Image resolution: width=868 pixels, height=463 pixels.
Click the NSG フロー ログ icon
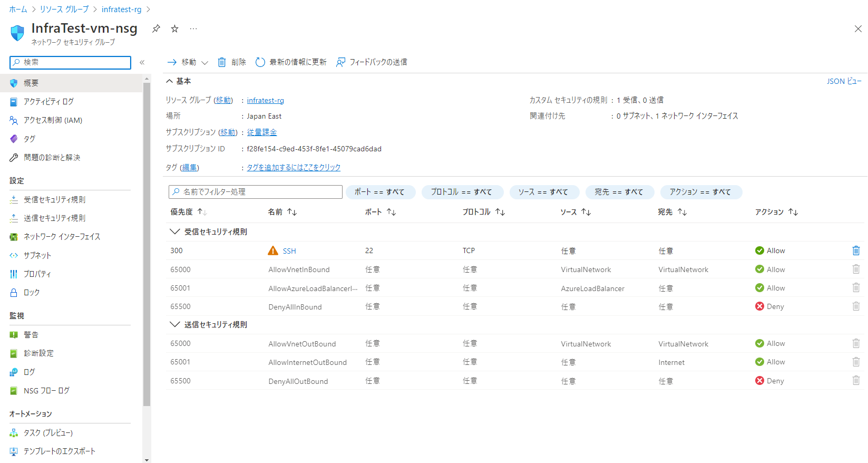click(14, 391)
